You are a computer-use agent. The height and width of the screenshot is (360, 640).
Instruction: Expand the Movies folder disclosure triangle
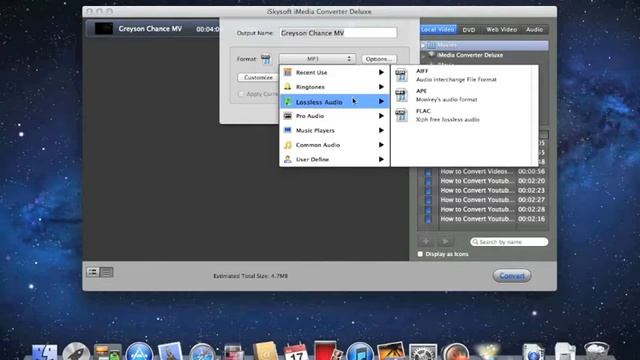pos(423,45)
